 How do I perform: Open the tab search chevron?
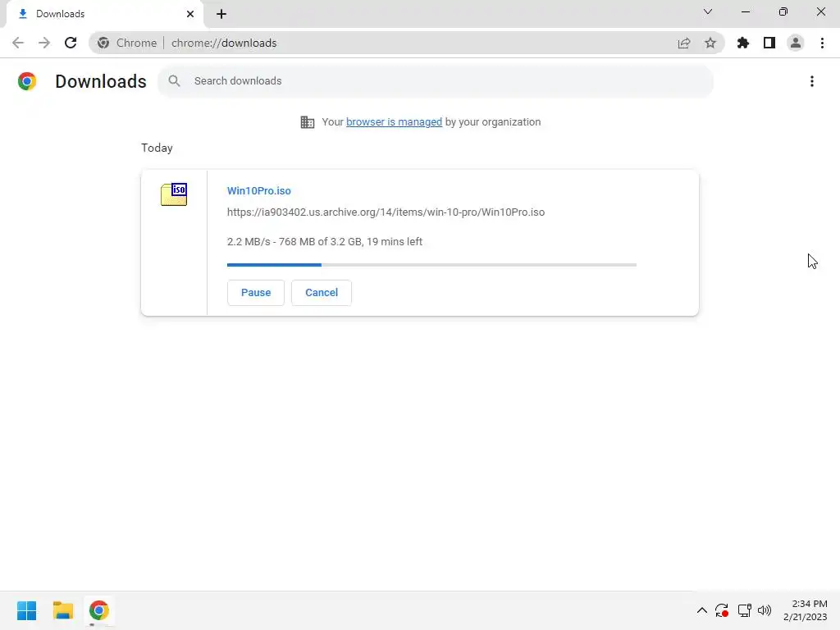coord(708,11)
